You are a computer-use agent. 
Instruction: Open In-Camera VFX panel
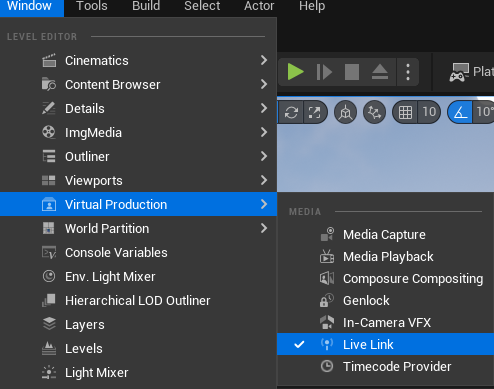[x=386, y=322]
